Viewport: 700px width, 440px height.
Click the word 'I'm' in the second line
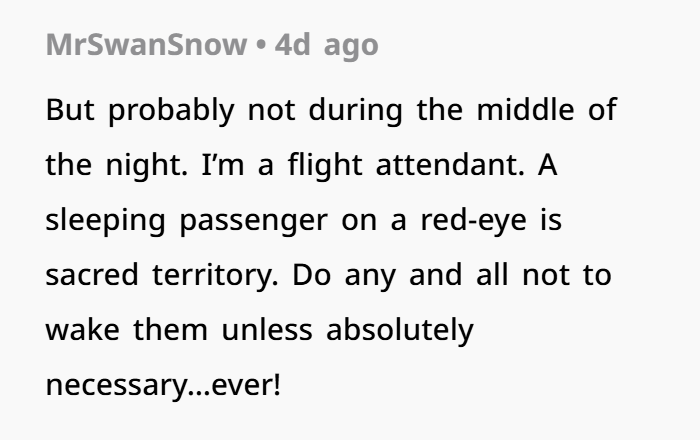[x=223, y=165]
